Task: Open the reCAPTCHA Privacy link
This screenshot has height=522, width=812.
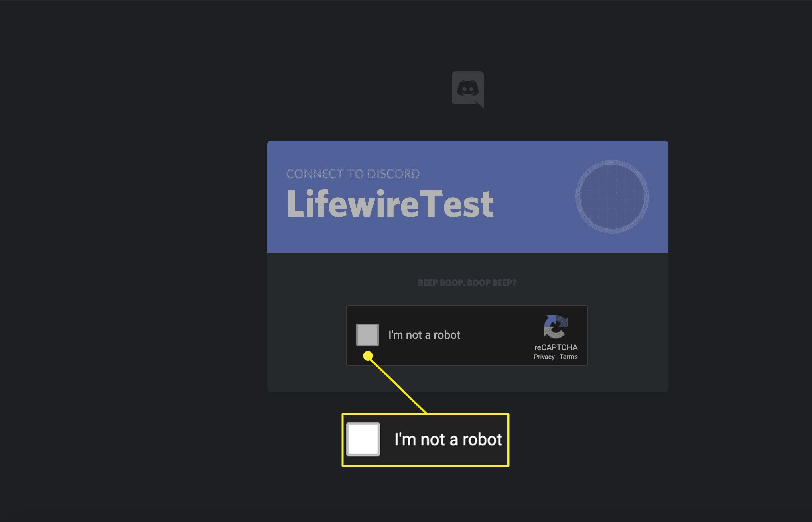Action: tap(544, 357)
